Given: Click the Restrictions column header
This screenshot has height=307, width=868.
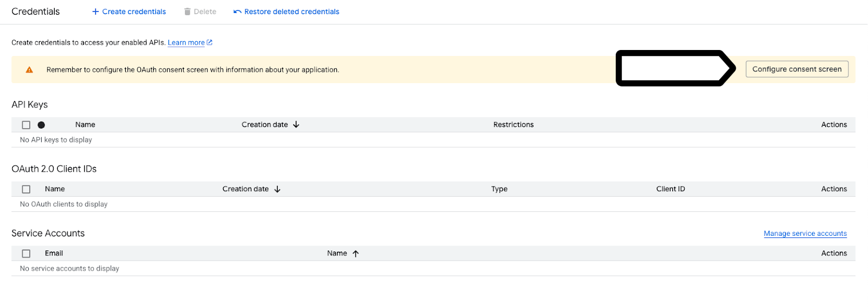Looking at the screenshot, I should pos(513,124).
